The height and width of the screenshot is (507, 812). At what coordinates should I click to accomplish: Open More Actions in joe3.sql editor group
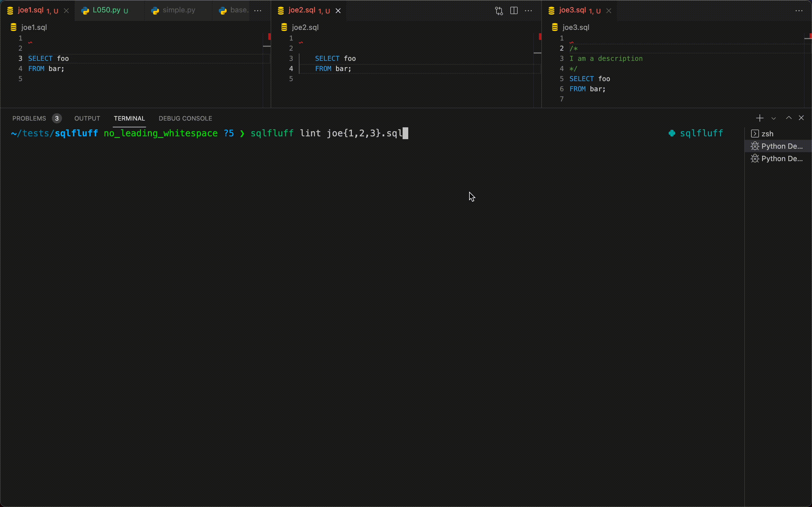pyautogui.click(x=799, y=11)
